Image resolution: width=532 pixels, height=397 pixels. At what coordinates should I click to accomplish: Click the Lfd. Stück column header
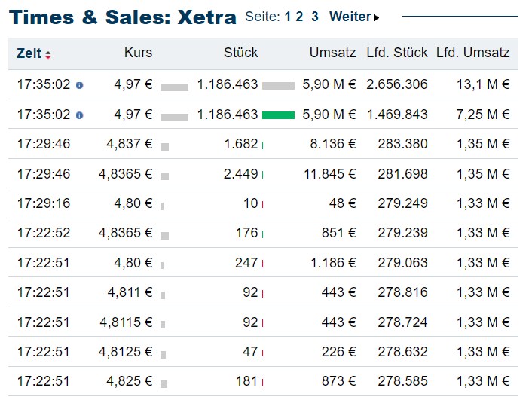397,53
